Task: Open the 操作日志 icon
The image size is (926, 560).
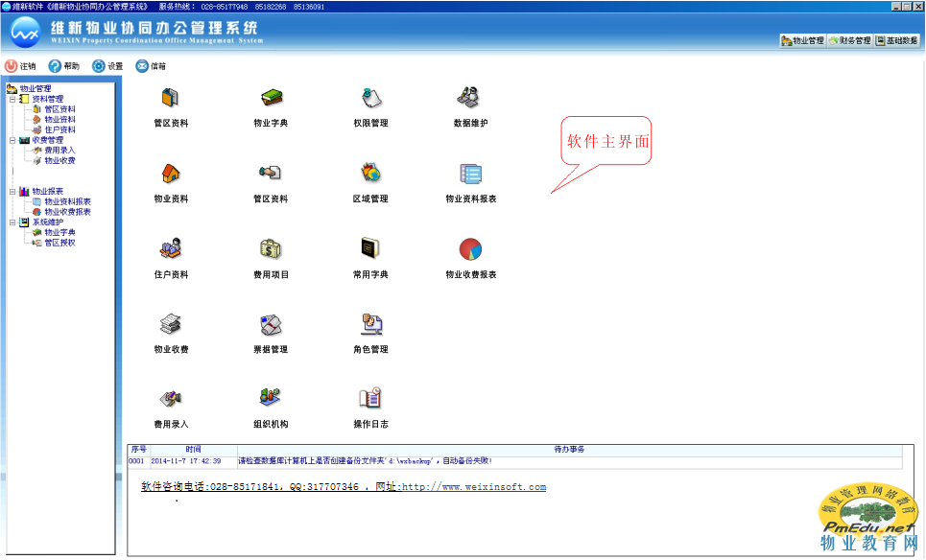Action: pos(370,398)
